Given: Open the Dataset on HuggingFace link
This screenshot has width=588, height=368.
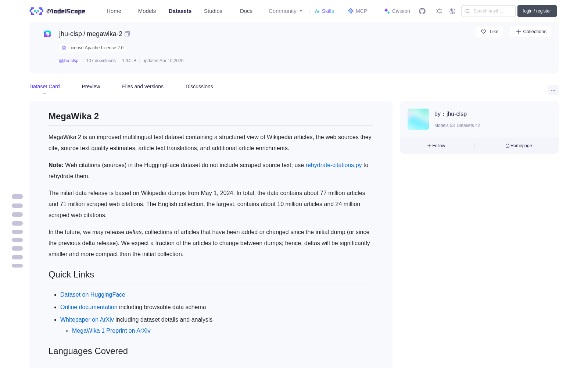Looking at the screenshot, I should [93, 295].
